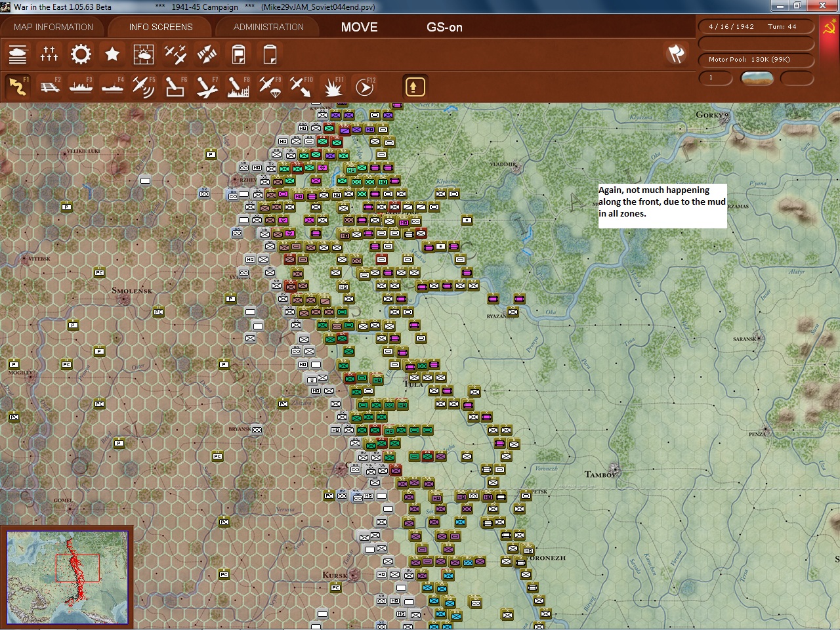Select F7 bomb airfield mode icon

click(x=207, y=87)
